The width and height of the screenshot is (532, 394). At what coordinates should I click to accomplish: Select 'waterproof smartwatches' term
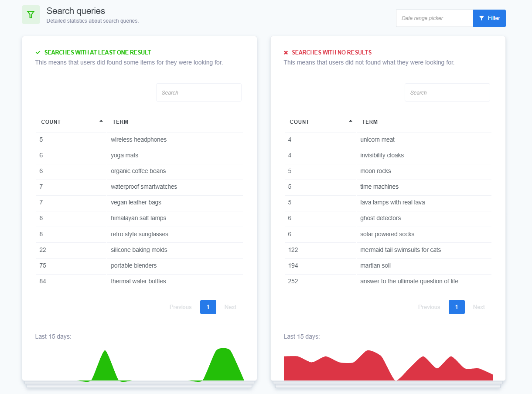pyautogui.click(x=144, y=187)
